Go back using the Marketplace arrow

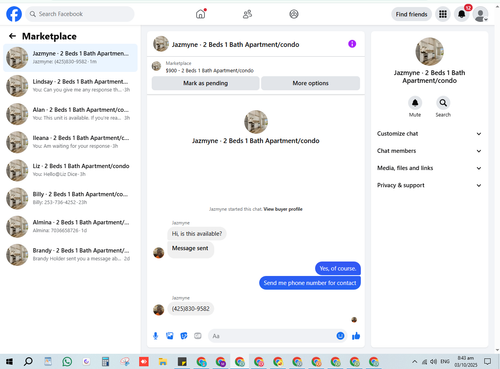(x=13, y=36)
